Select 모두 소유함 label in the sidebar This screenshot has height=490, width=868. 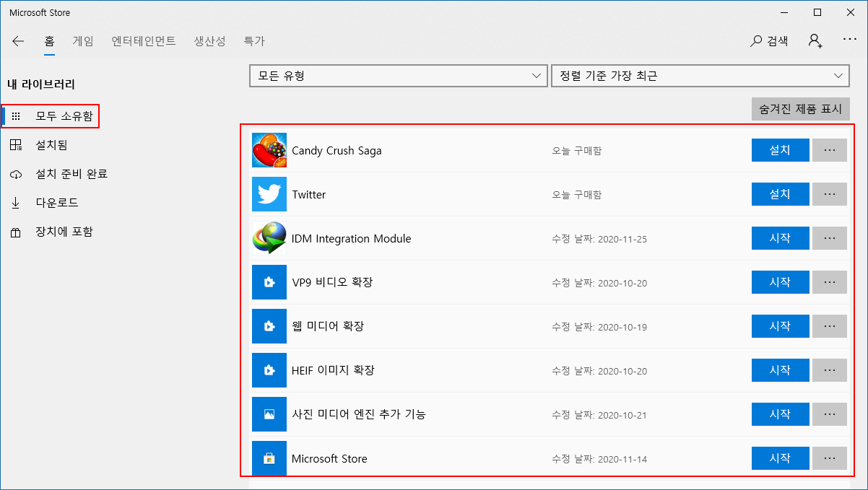tap(64, 116)
